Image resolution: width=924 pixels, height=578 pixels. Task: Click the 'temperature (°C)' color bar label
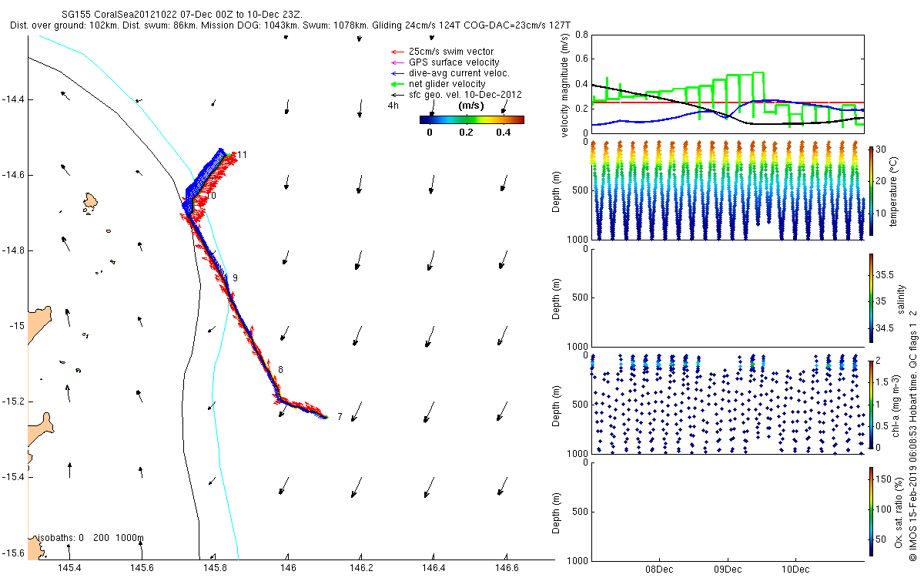click(x=895, y=190)
